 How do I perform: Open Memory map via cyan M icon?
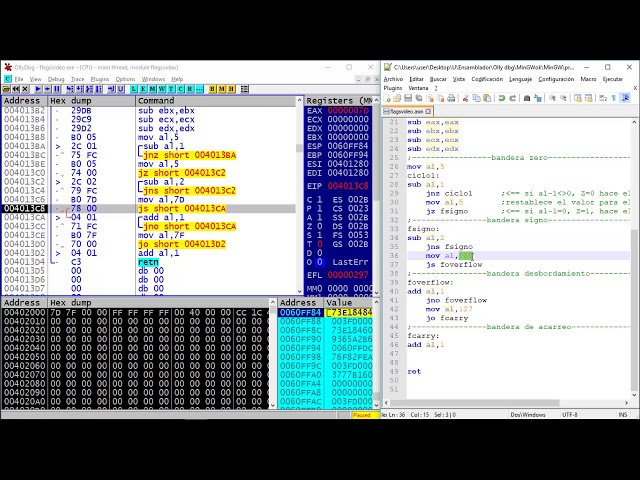[x=152, y=89]
